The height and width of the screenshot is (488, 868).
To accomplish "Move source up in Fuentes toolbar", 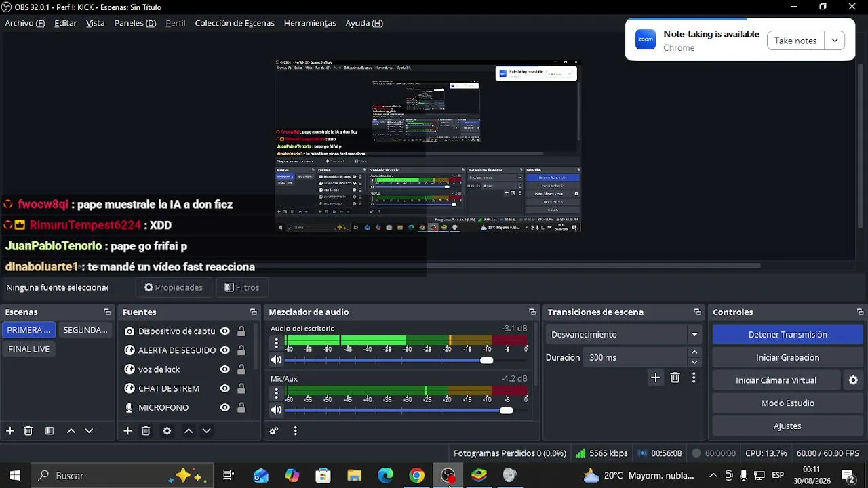I will (189, 431).
